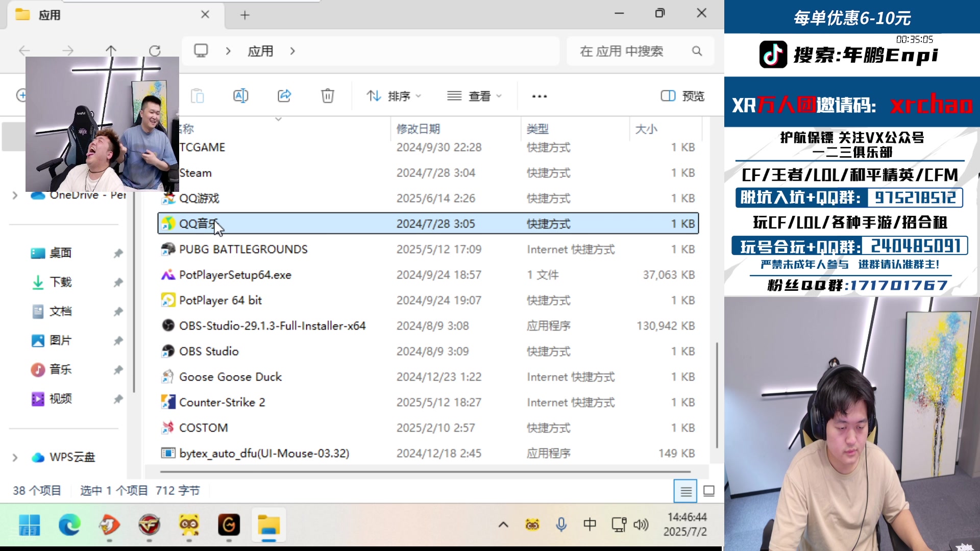
Task: Open the Sort dropdown
Action: click(394, 96)
